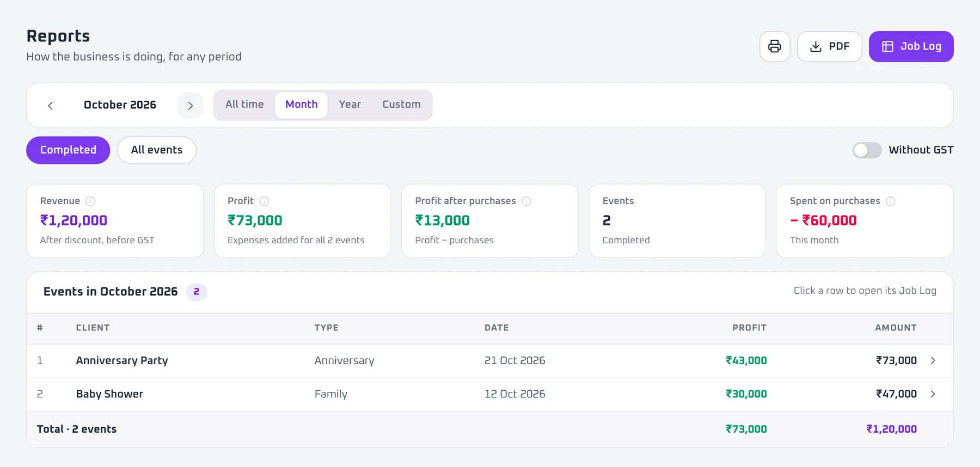Click the PROFIT column header
Viewport: 980px width, 467px height.
pyautogui.click(x=749, y=328)
